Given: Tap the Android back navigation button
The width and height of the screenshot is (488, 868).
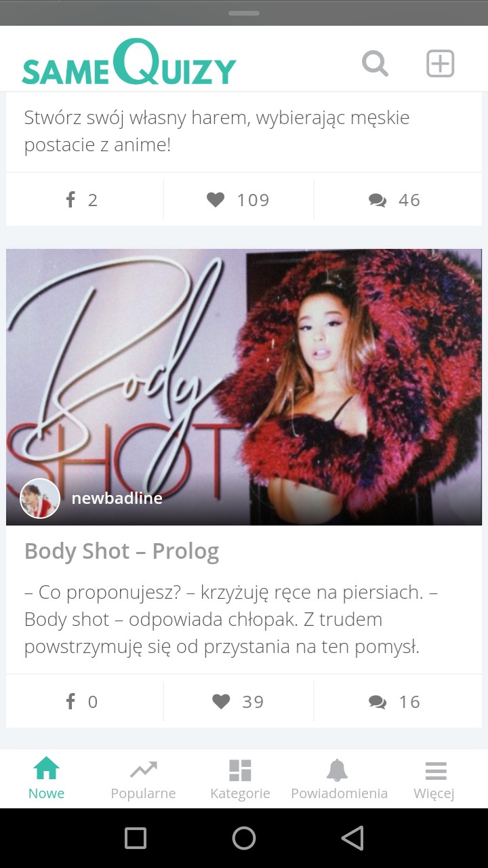Looking at the screenshot, I should click(x=352, y=838).
